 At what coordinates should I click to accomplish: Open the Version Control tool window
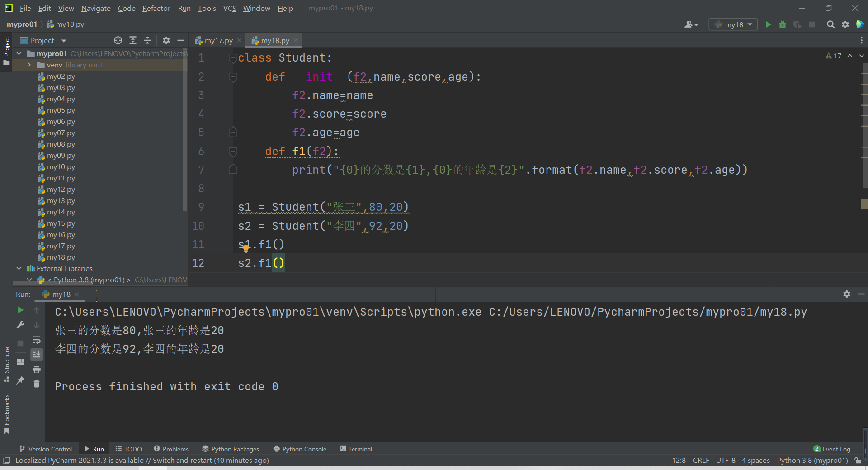(x=46, y=449)
